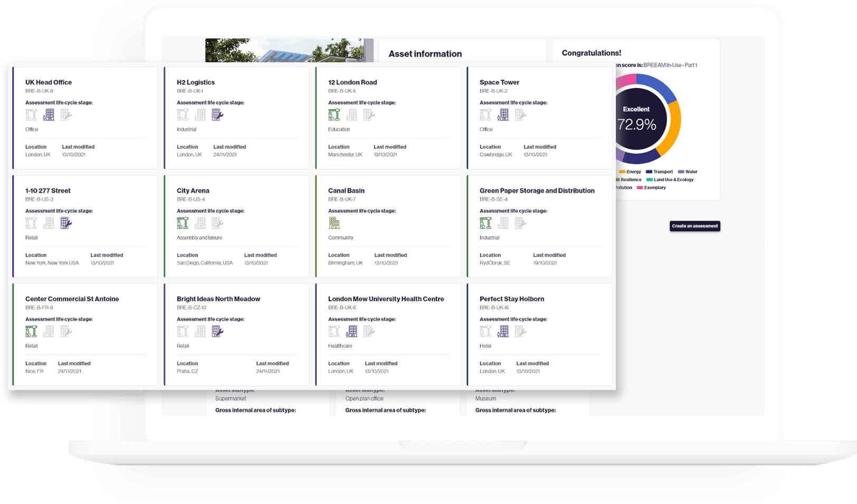
Task: Click the 'Museum' asset subtype text
Action: [x=485, y=398]
